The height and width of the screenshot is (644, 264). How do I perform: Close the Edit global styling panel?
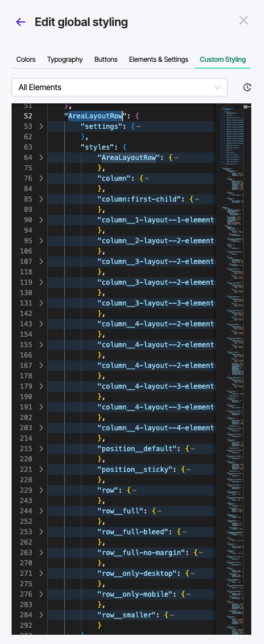tap(243, 20)
